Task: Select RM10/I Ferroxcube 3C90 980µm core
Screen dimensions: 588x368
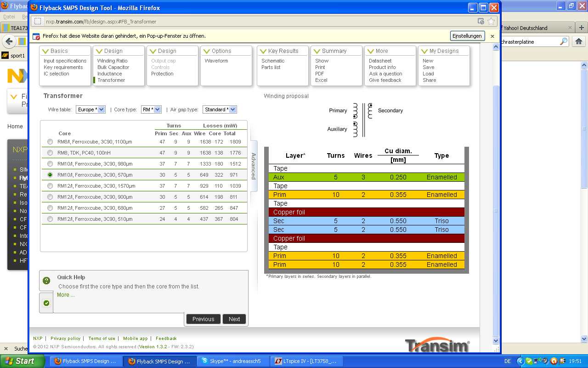Action: point(50,164)
